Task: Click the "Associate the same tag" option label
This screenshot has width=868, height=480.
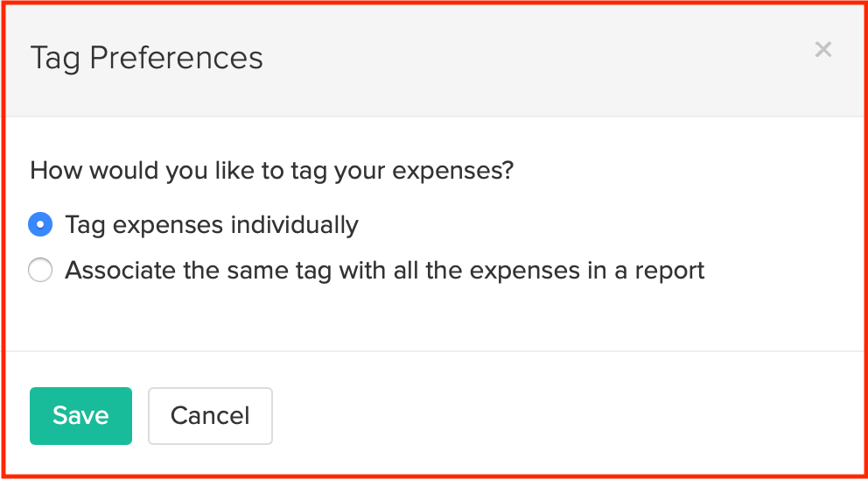Action: coord(384,271)
